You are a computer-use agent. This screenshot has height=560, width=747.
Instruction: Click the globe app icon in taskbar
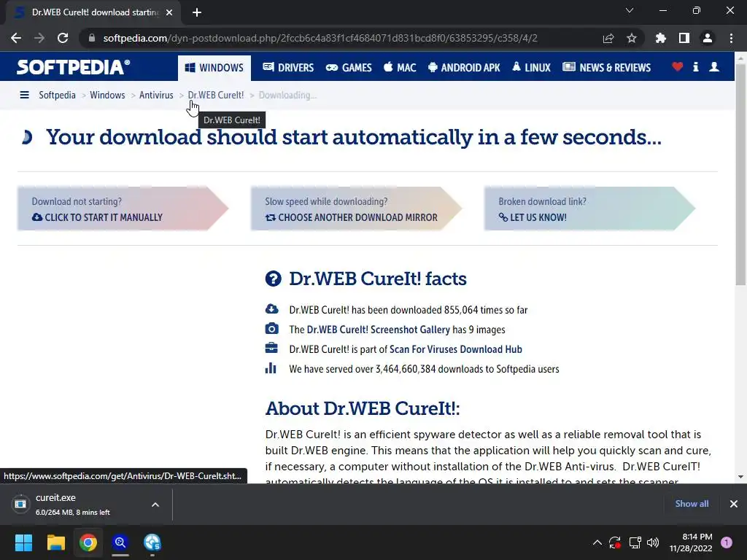point(152,542)
